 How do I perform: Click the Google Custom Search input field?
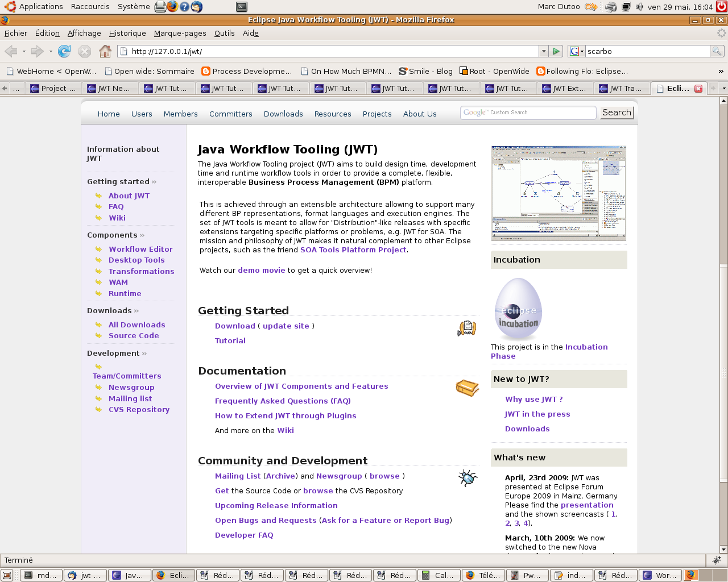(528, 113)
